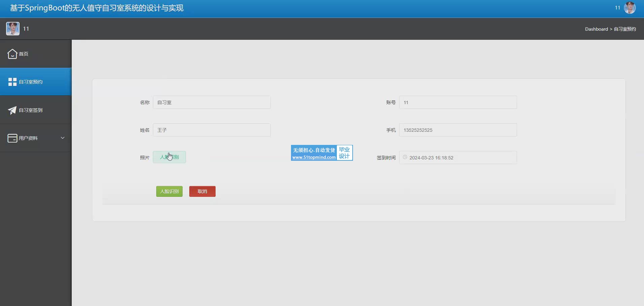Image resolution: width=644 pixels, height=306 pixels.
Task: Click the 账号 field label
Action: pyautogui.click(x=391, y=102)
